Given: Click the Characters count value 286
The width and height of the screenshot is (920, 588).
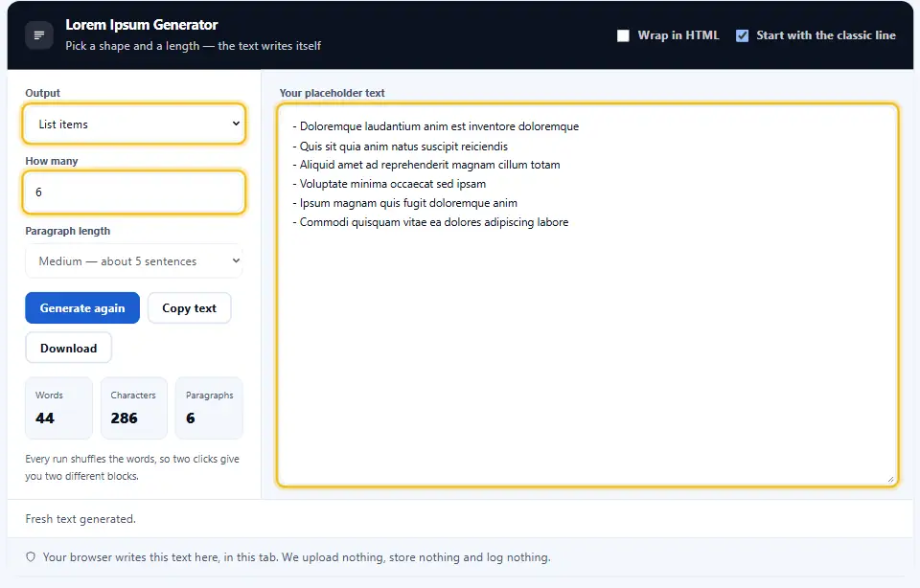Looking at the screenshot, I should 124,418.
